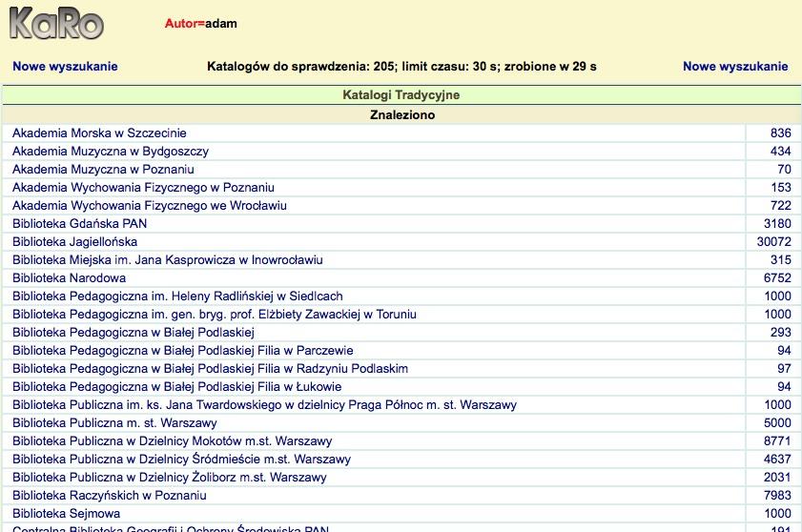Open Biblioteka Publiczna Dzielnicy Żoliborz link
Screen dimensions: 802x532
click(x=170, y=478)
